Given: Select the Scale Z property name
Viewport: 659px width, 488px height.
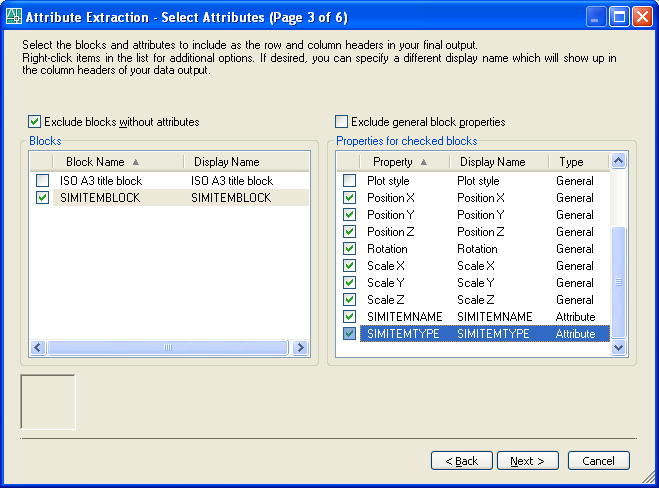Looking at the screenshot, I should pyautogui.click(x=385, y=300).
